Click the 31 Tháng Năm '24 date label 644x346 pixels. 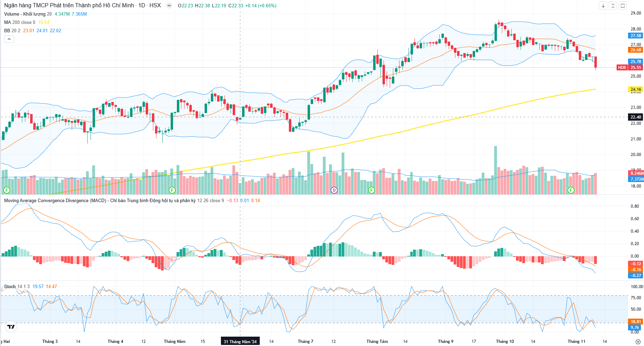[x=240, y=341]
